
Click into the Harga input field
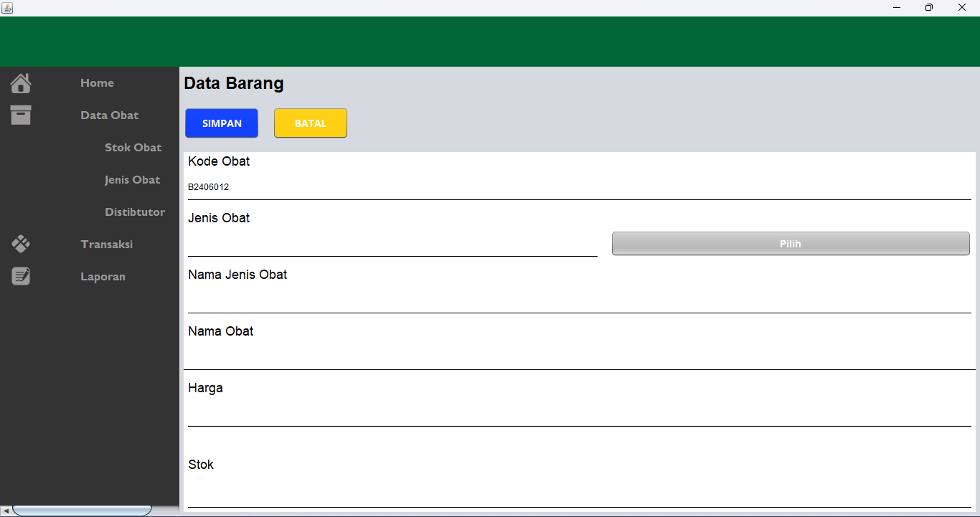578,413
